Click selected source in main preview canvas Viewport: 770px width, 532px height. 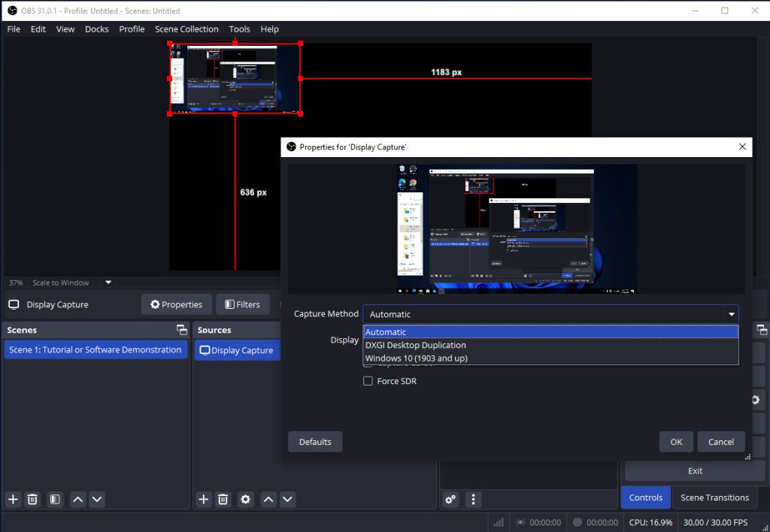tap(235, 79)
